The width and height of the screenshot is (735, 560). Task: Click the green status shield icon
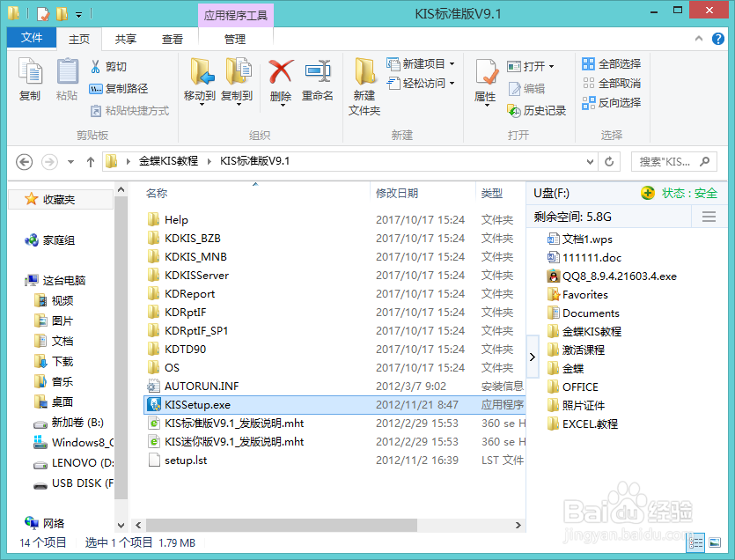coord(648,193)
